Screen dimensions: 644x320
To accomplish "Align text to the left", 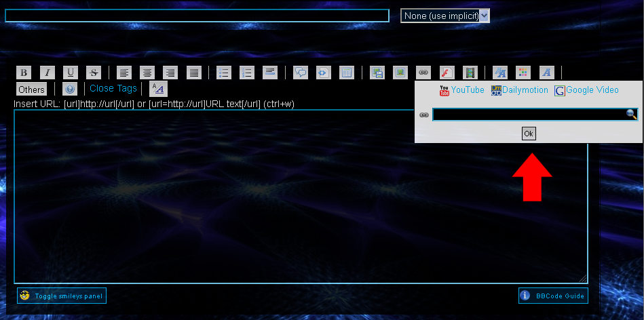I will (x=124, y=73).
